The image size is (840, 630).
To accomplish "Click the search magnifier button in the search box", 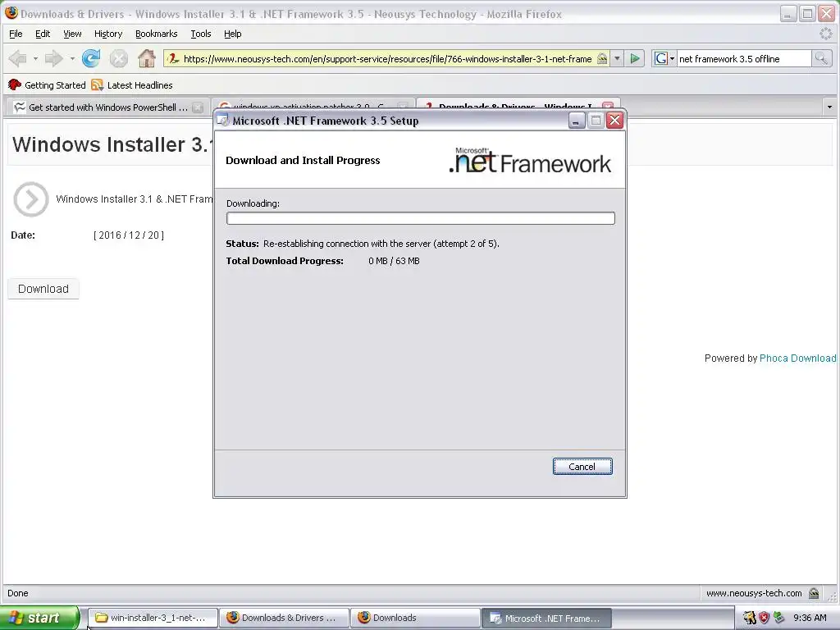I will [821, 58].
